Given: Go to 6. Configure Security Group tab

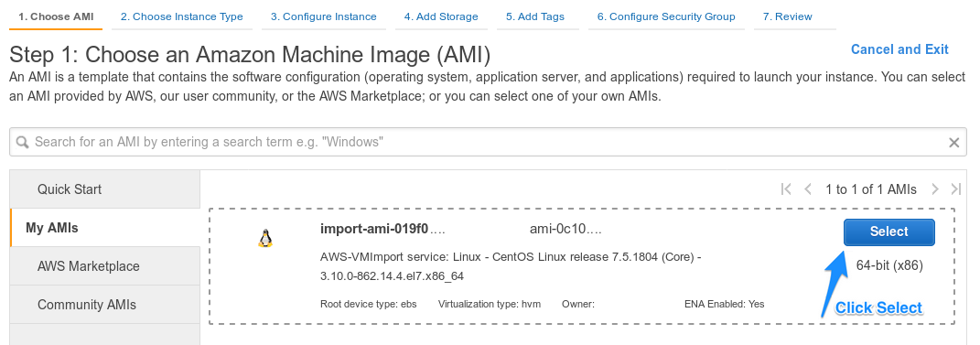Looking at the screenshot, I should point(666,16).
